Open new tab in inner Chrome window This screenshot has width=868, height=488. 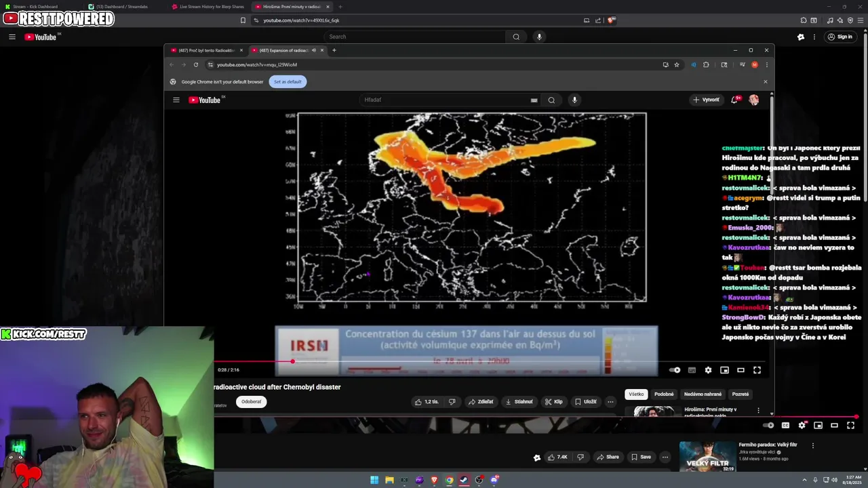click(334, 50)
